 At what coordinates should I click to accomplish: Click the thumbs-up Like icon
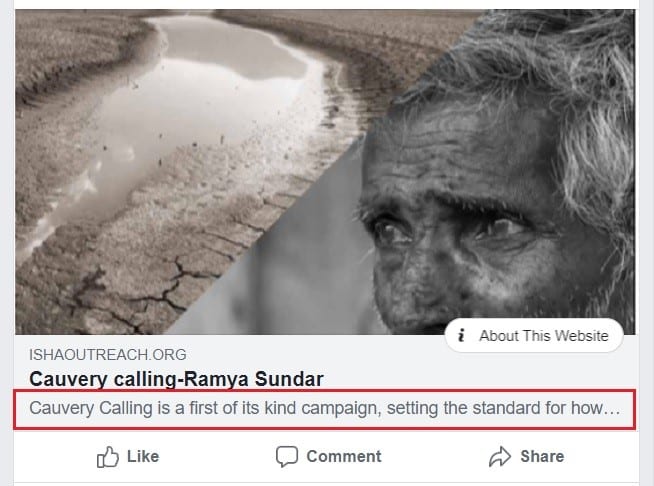(x=108, y=457)
